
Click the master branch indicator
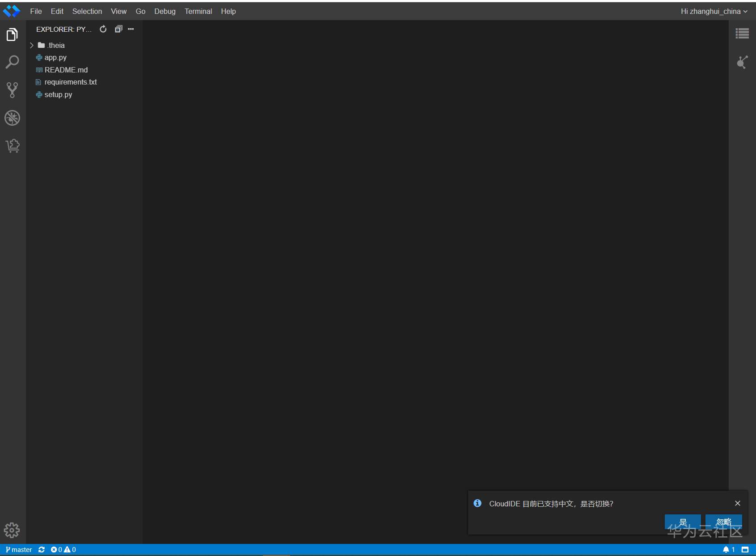tap(19, 550)
